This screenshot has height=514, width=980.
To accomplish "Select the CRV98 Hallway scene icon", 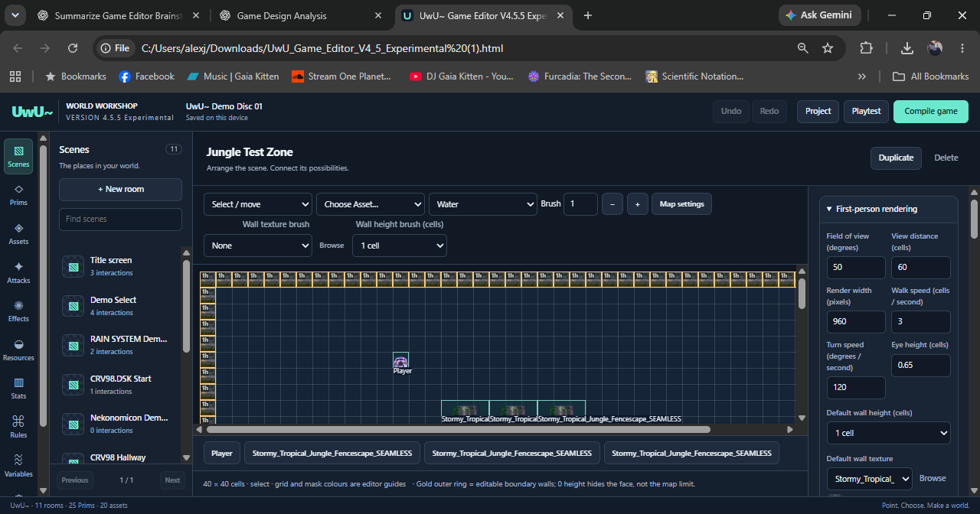I will [x=73, y=458].
